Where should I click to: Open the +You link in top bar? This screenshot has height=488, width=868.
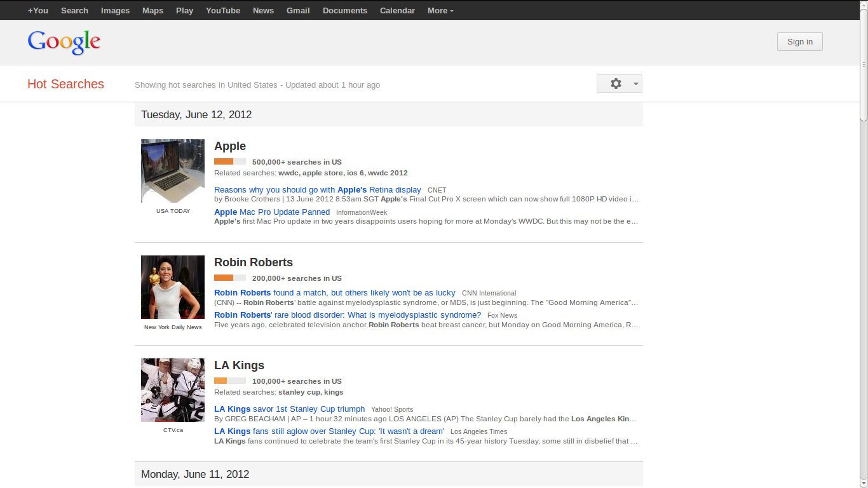click(x=38, y=10)
